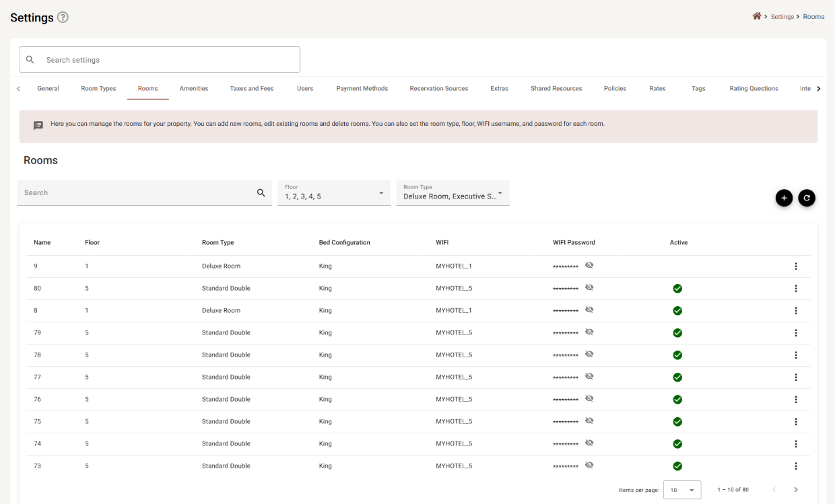
Task: Switch to the Room Types tab
Action: 98,88
